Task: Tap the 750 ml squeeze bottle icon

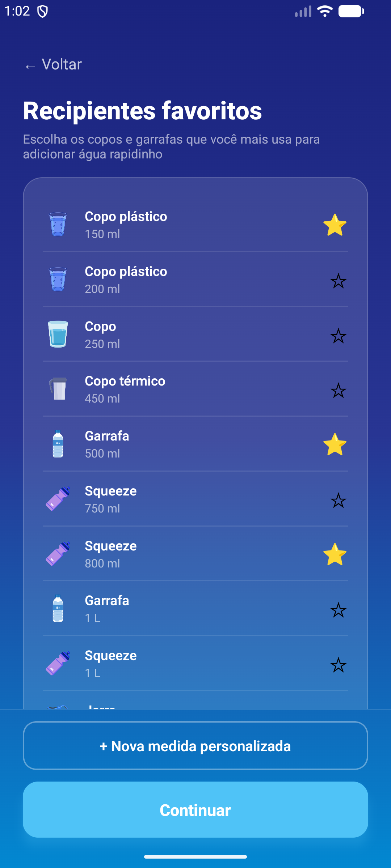Action: click(58, 499)
